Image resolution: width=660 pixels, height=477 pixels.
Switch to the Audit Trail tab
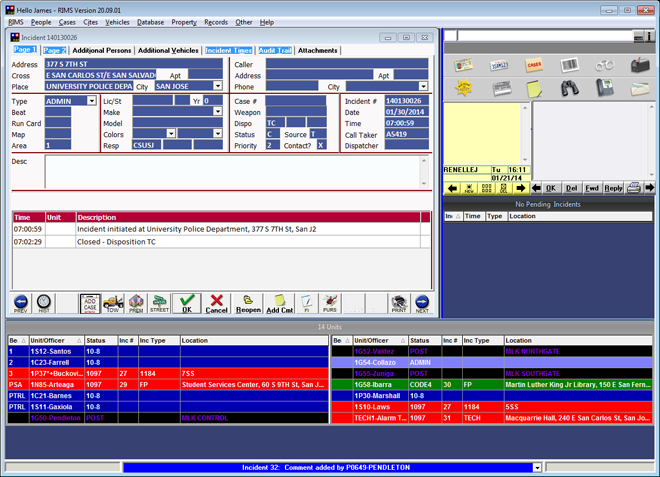(274, 50)
